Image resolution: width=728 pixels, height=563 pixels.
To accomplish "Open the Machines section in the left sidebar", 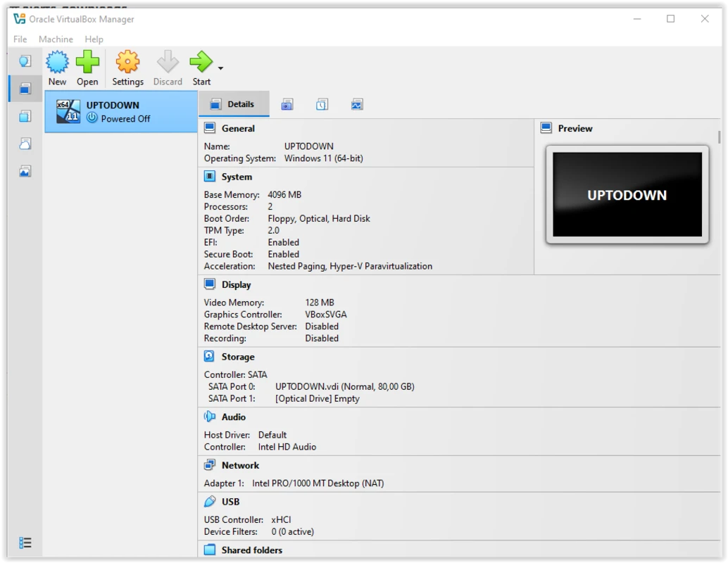I will click(25, 88).
